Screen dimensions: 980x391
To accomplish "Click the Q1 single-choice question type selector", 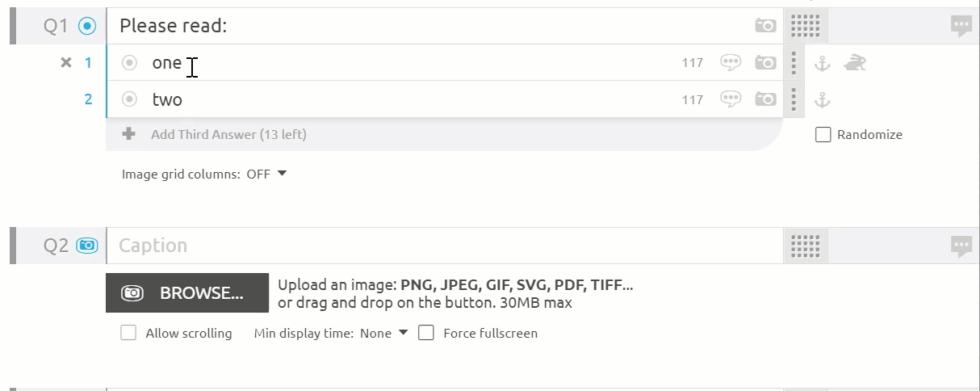I will [x=86, y=26].
